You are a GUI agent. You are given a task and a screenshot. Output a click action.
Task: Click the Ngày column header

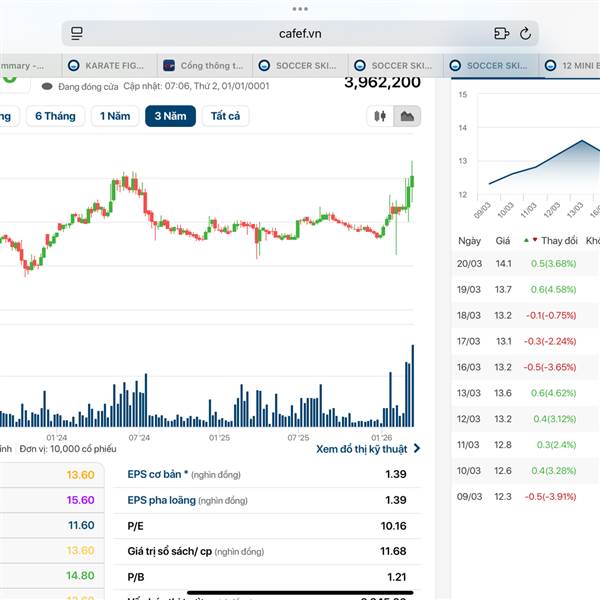coord(470,241)
